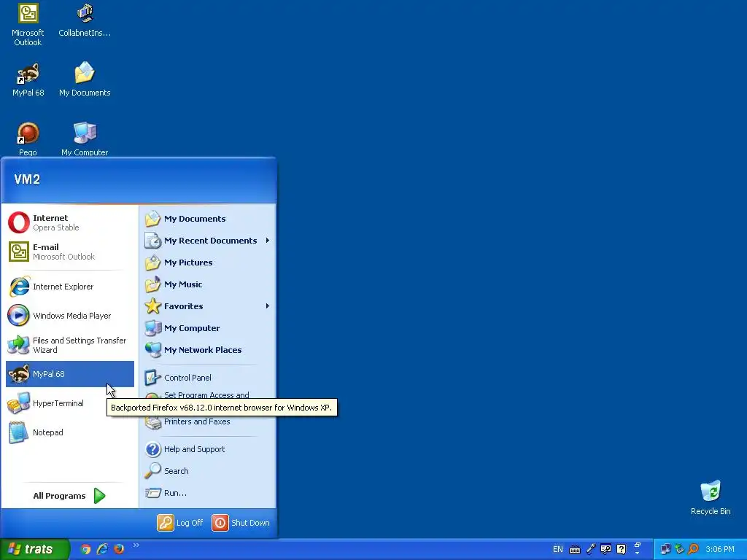747x560 pixels.
Task: Open MyPal 68 desktop shortcut
Action: [x=28, y=80]
